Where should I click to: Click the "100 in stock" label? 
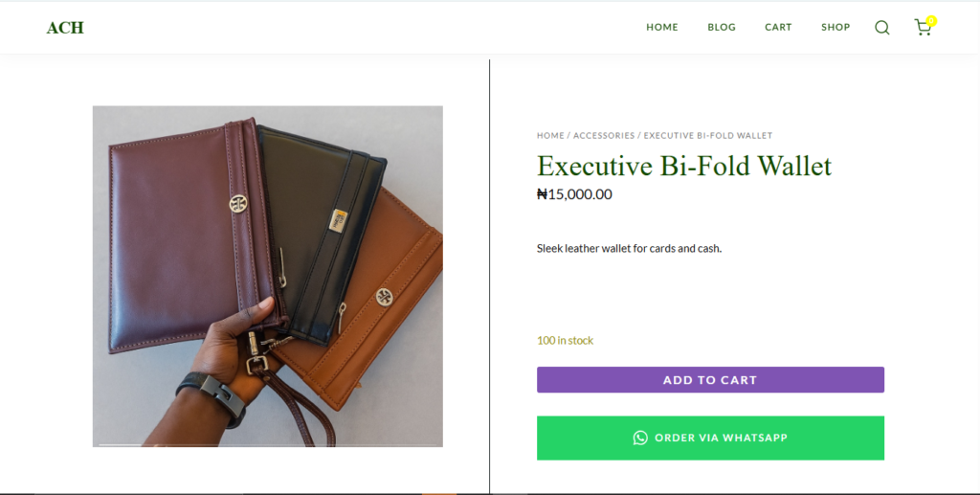(x=565, y=341)
